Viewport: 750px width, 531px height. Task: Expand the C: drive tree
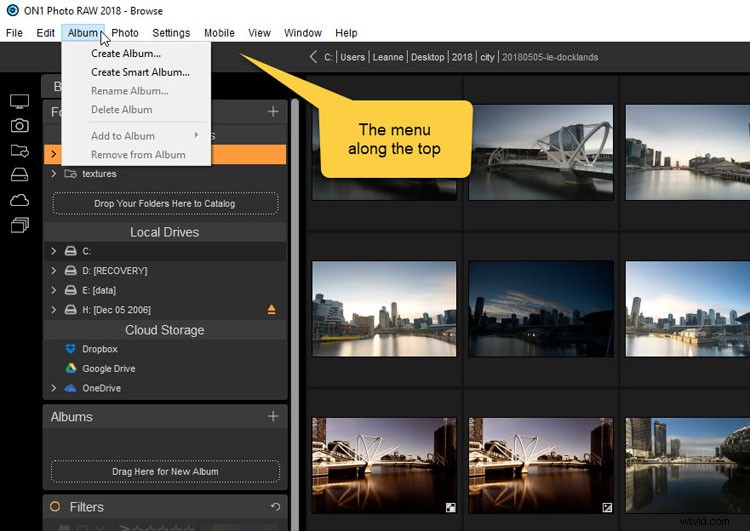(54, 251)
